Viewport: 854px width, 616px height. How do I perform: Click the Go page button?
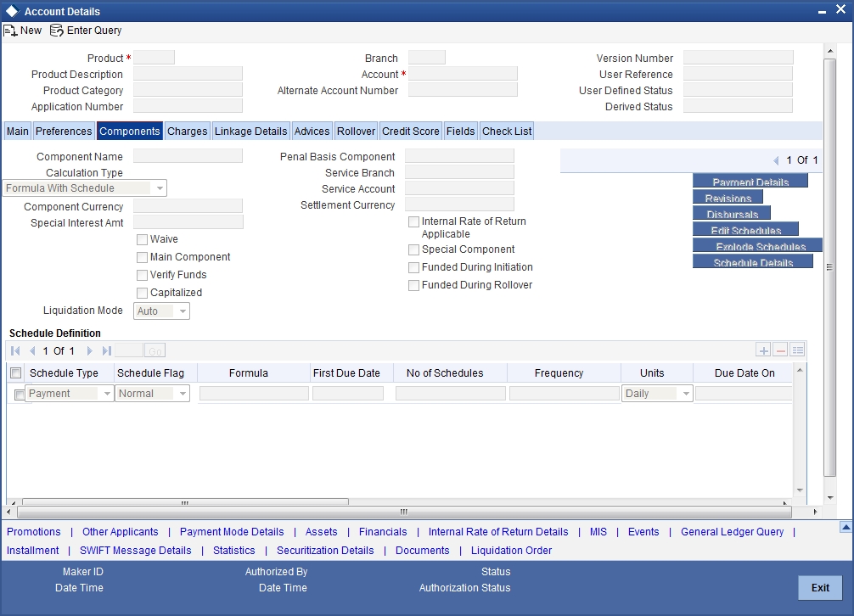coord(155,351)
